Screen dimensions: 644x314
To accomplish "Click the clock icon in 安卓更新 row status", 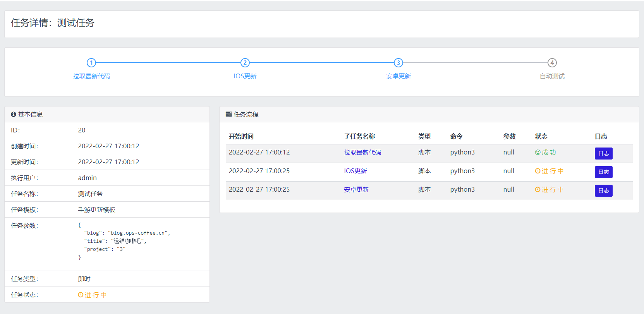I will point(538,190).
